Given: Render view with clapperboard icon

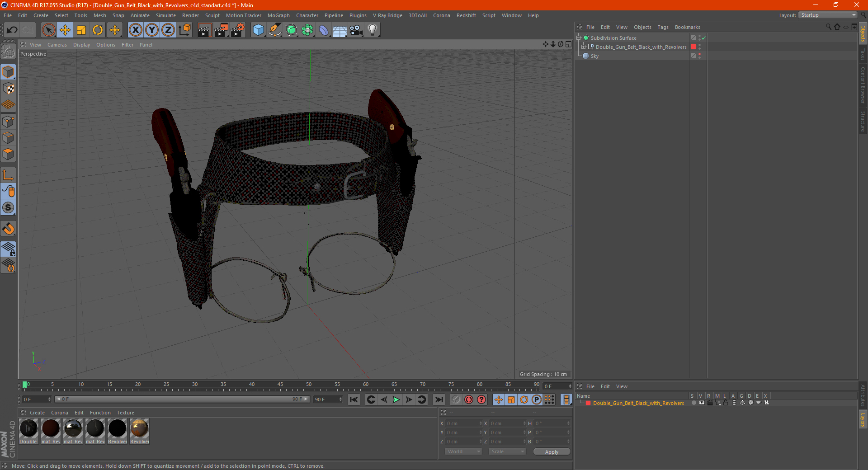Looking at the screenshot, I should pyautogui.click(x=204, y=30).
